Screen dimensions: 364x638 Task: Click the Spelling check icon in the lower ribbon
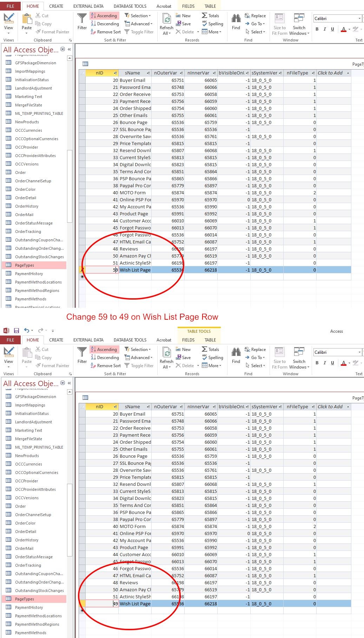click(x=205, y=357)
